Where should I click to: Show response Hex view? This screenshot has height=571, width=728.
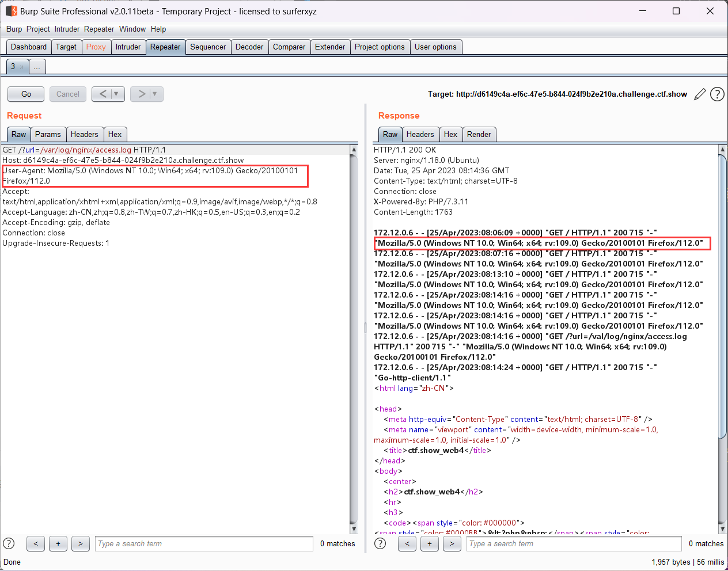tap(450, 134)
